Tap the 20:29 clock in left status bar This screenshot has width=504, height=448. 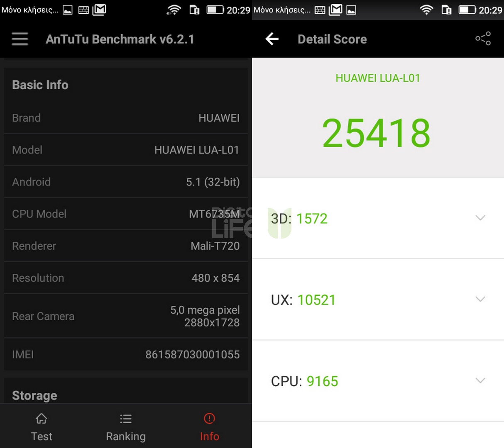(238, 10)
